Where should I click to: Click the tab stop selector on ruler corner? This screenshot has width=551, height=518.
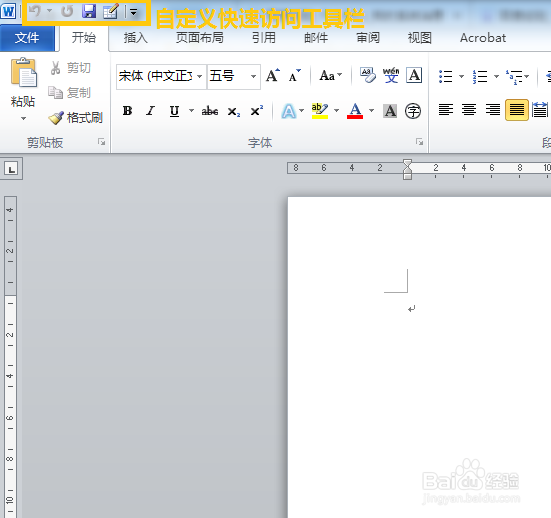pyautogui.click(x=11, y=169)
